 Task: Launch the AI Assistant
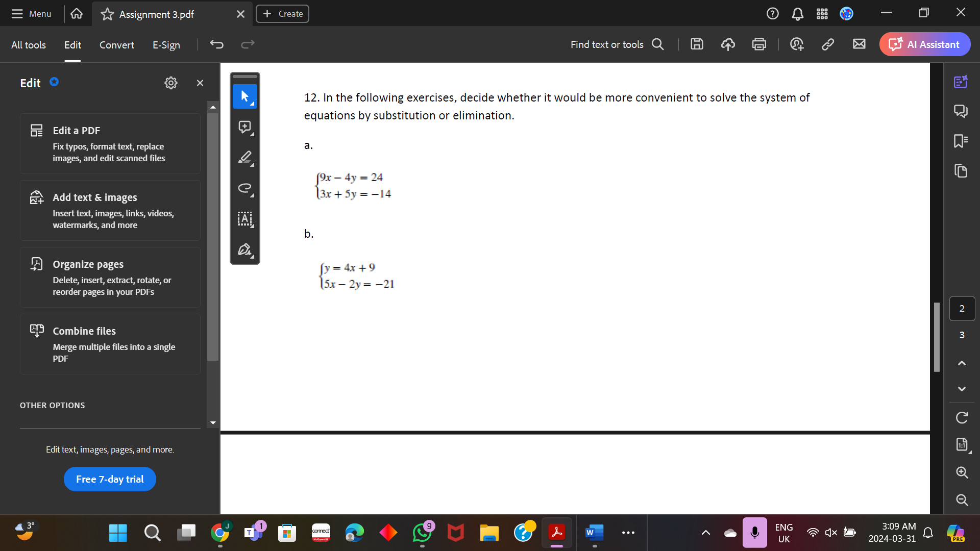tap(925, 44)
